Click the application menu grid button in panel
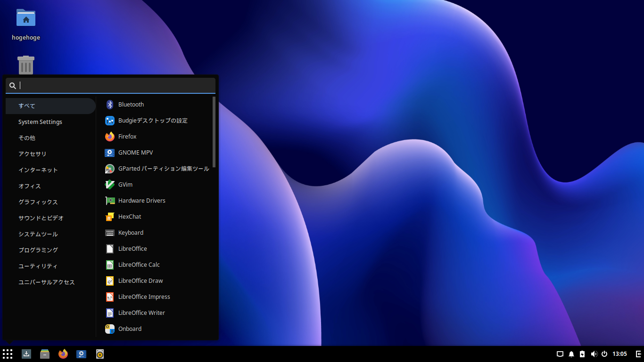Image resolution: width=644 pixels, height=362 pixels. tap(8, 354)
